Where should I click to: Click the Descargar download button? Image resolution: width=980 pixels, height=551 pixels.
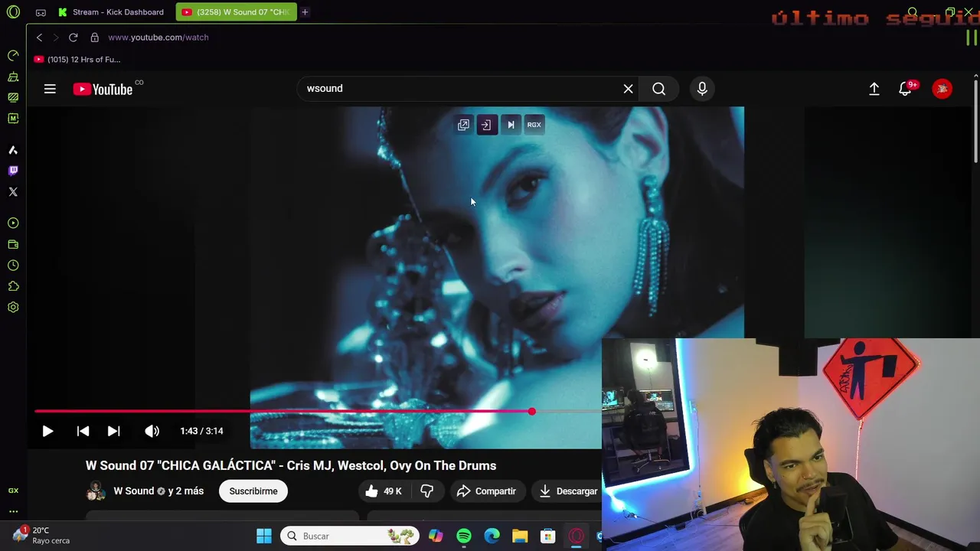567,491
